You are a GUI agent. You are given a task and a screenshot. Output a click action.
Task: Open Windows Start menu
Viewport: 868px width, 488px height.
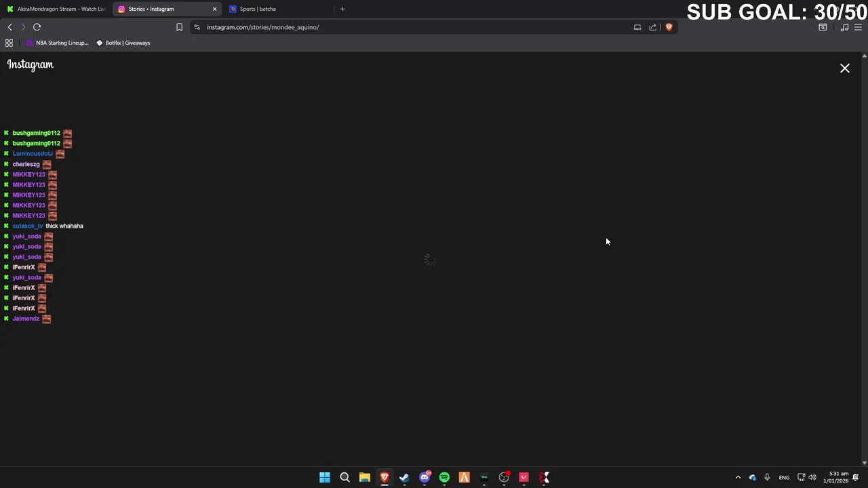[x=325, y=477]
